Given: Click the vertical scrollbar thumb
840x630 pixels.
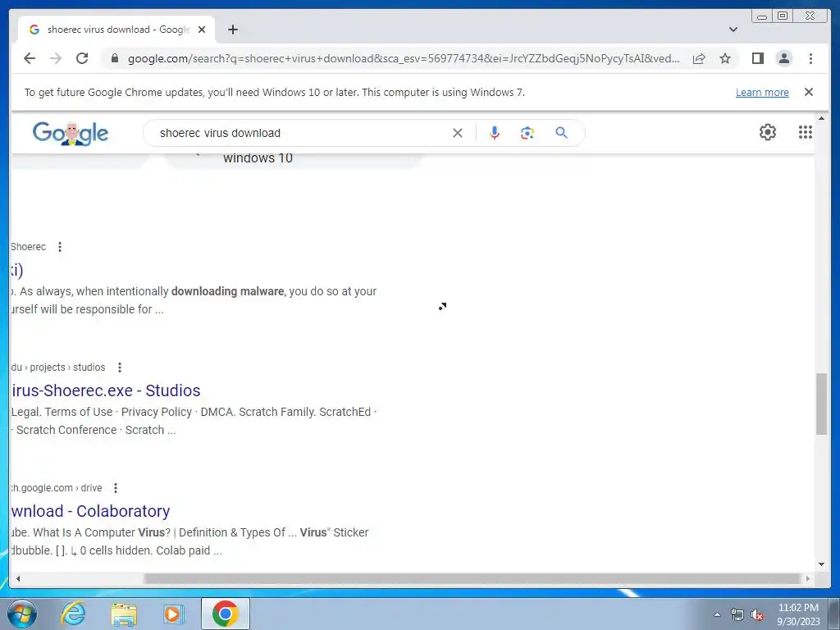Looking at the screenshot, I should [x=821, y=404].
